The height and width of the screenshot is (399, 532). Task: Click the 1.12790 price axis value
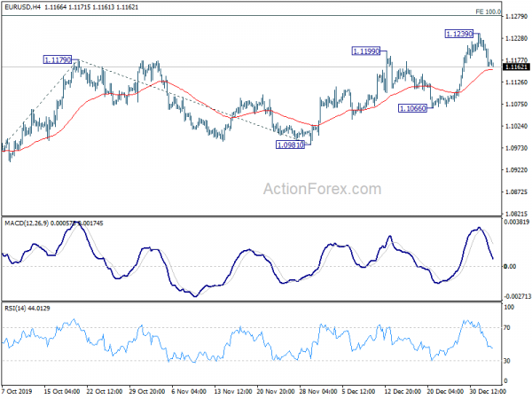pos(516,16)
